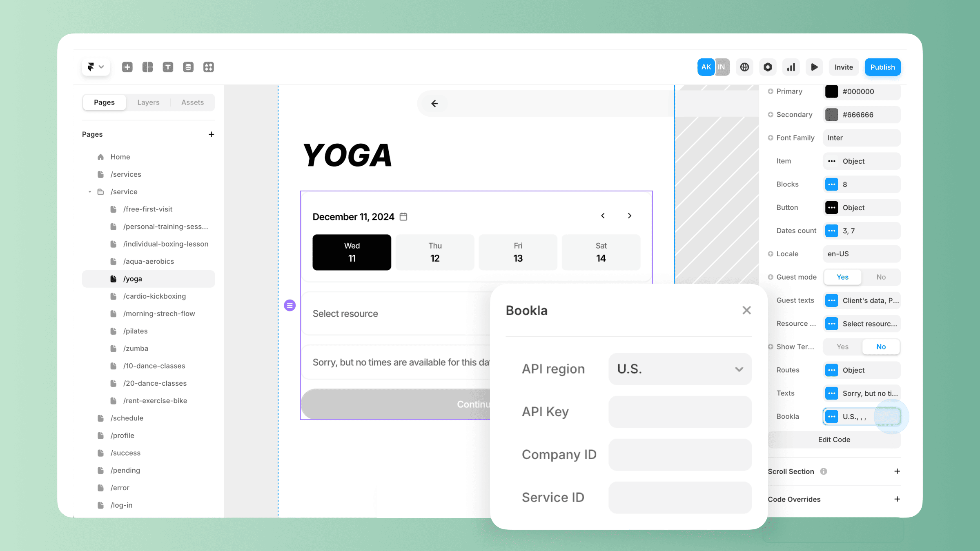
Task: Switch to Assets tab
Action: (x=191, y=102)
